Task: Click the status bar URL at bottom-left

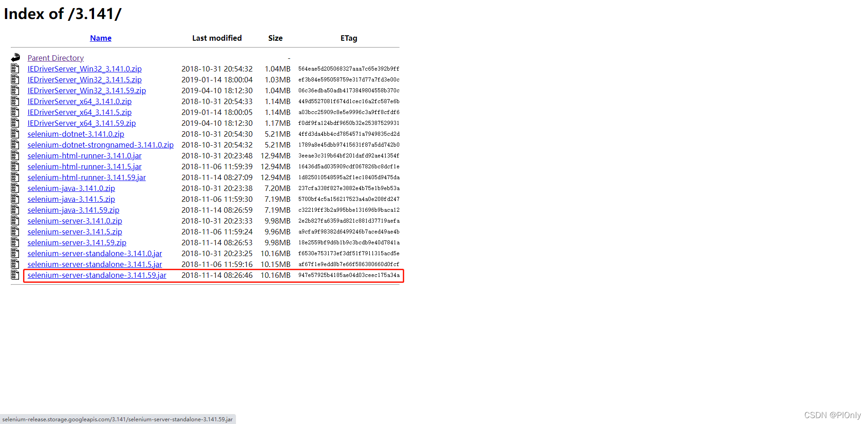Action: coord(118,419)
